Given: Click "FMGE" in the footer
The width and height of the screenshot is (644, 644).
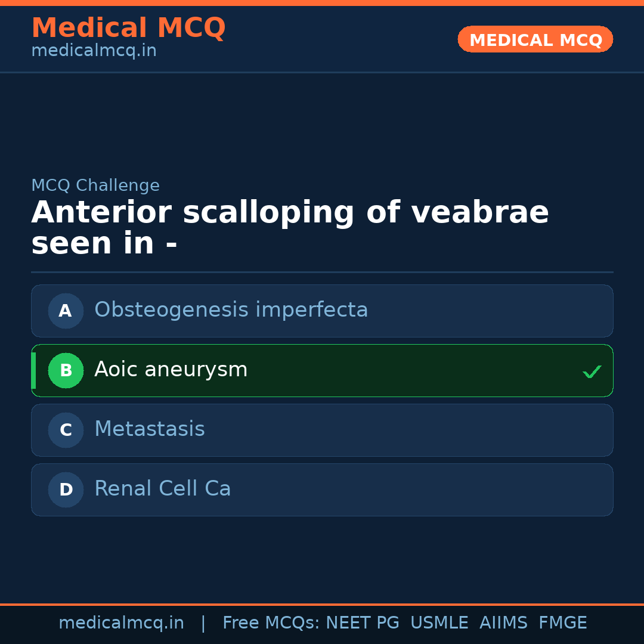Looking at the screenshot, I should tap(562, 623).
